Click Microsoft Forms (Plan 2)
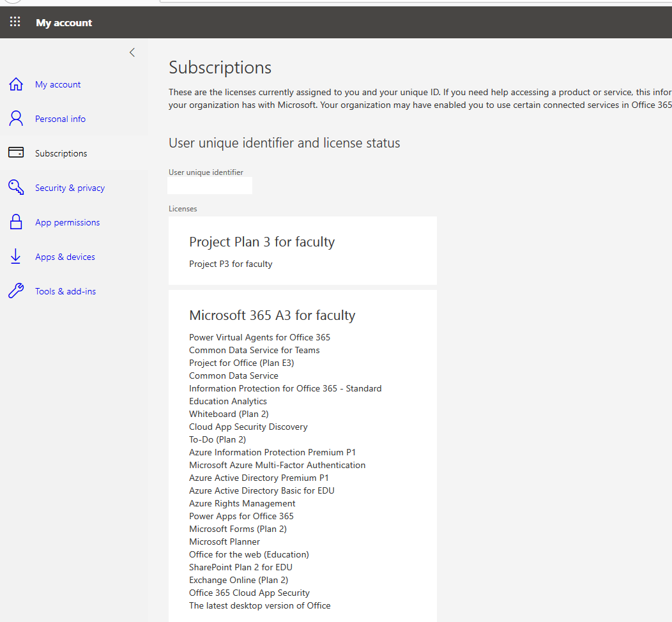This screenshot has width=672, height=622. (238, 529)
